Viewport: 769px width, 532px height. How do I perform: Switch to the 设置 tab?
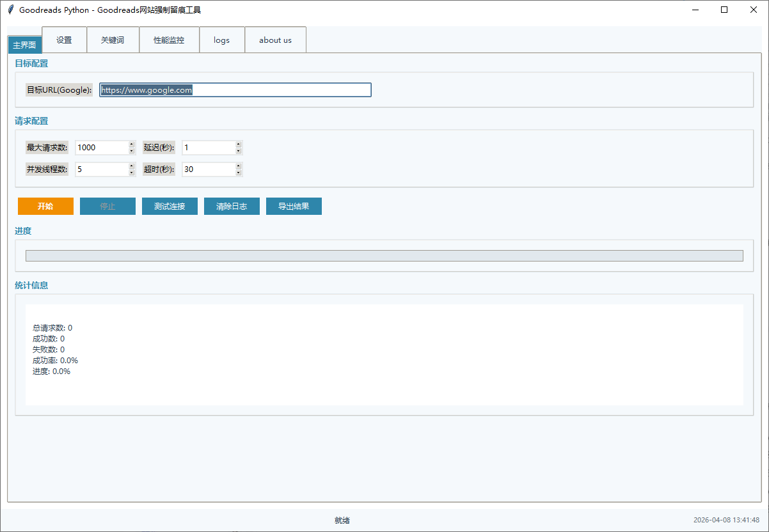point(64,40)
